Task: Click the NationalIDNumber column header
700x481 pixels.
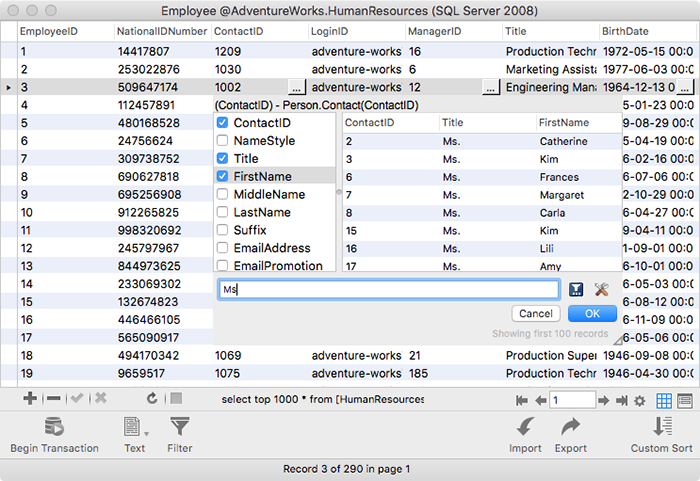Action: [160, 32]
